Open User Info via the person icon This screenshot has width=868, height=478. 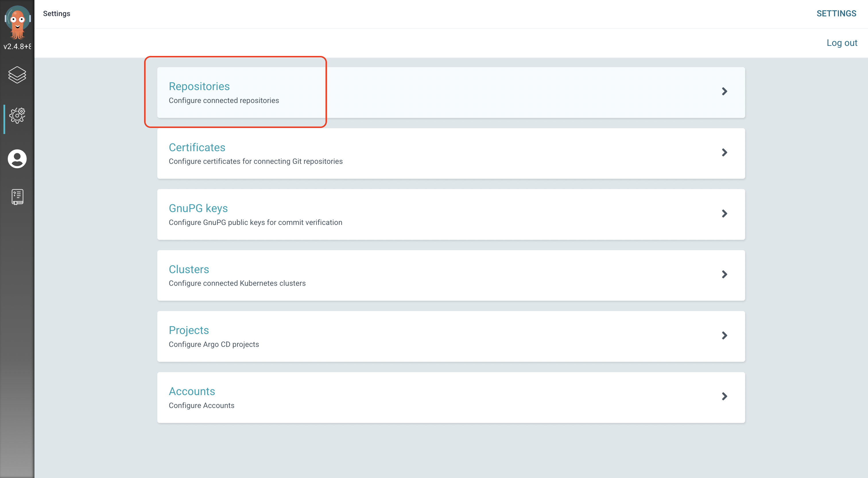(x=17, y=159)
